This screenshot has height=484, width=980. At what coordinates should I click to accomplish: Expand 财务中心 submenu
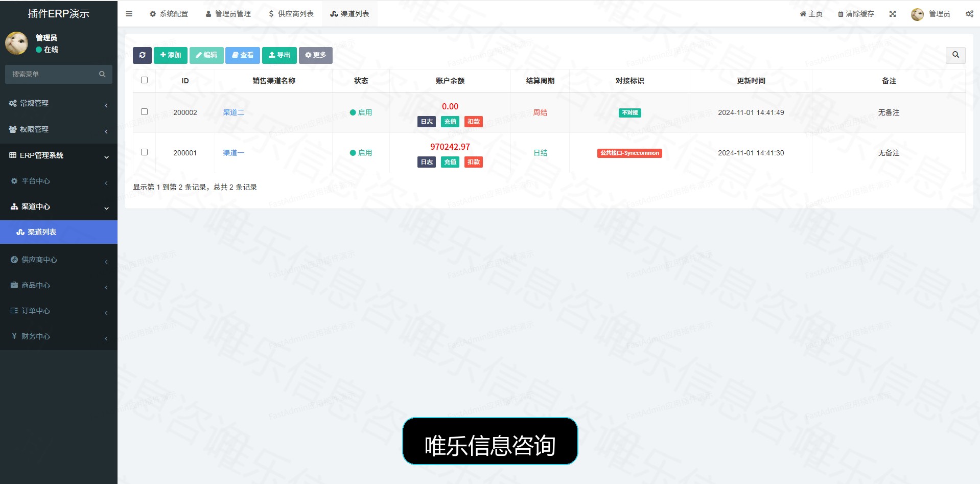coord(59,336)
